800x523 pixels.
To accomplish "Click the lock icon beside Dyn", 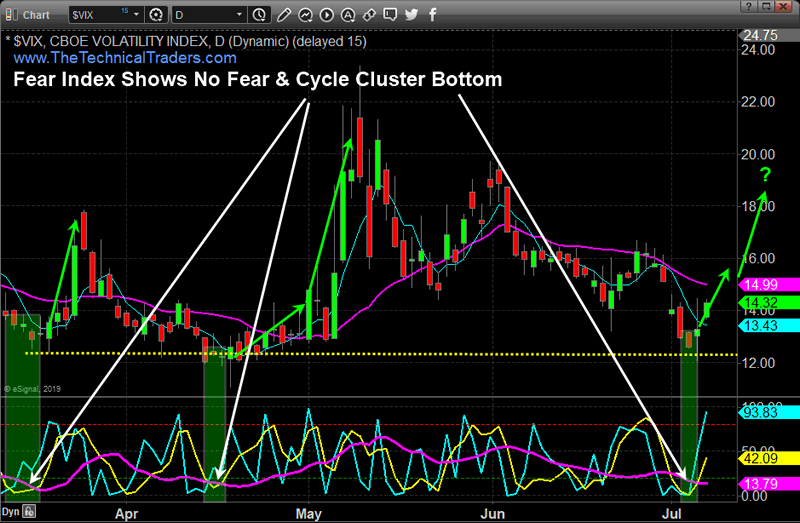I will pos(30,511).
